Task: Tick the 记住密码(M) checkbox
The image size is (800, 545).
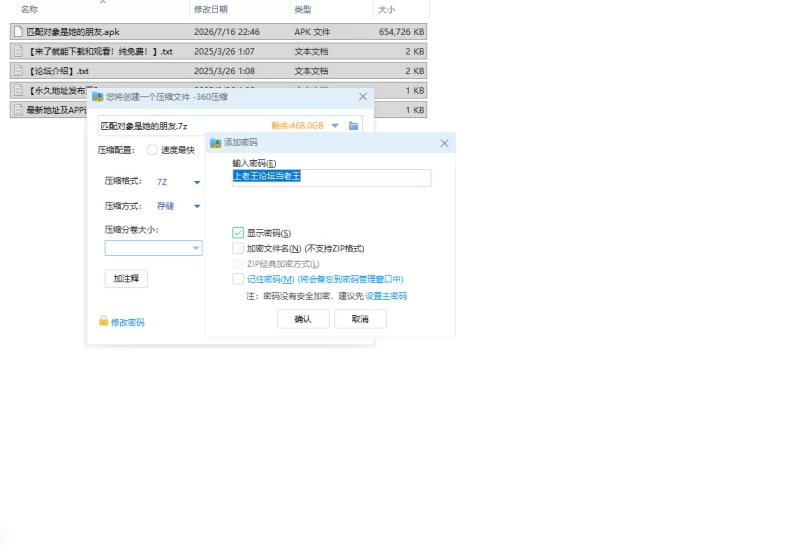Action: coord(238,279)
